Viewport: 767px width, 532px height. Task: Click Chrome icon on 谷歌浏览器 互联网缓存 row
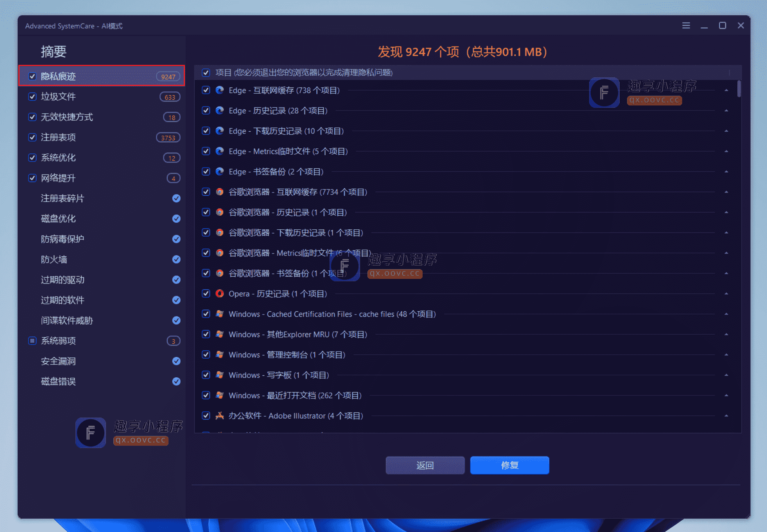(220, 192)
